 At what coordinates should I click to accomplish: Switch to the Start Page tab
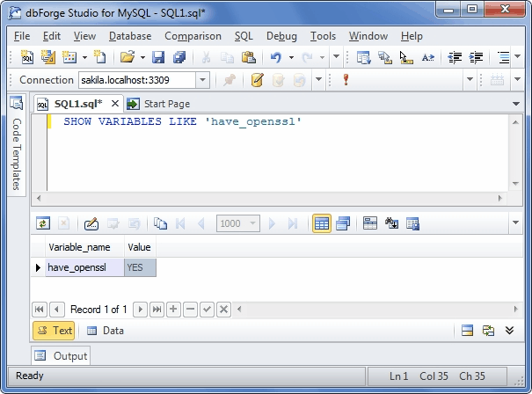(x=158, y=104)
